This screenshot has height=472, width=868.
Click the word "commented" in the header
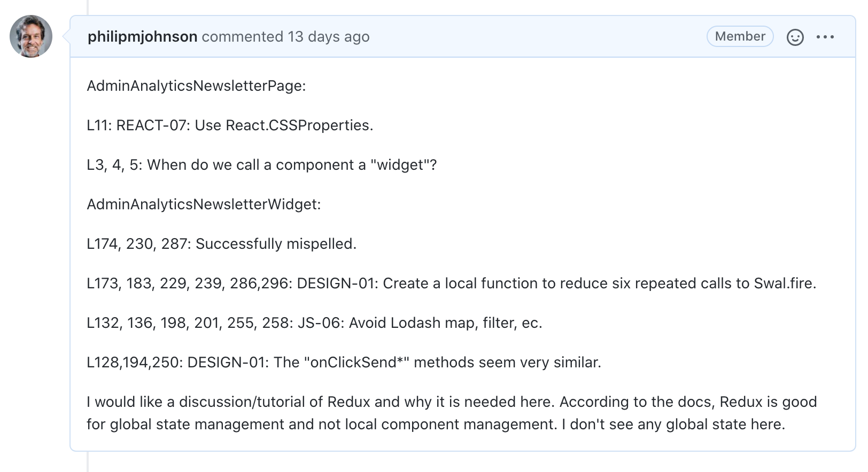[x=242, y=37]
